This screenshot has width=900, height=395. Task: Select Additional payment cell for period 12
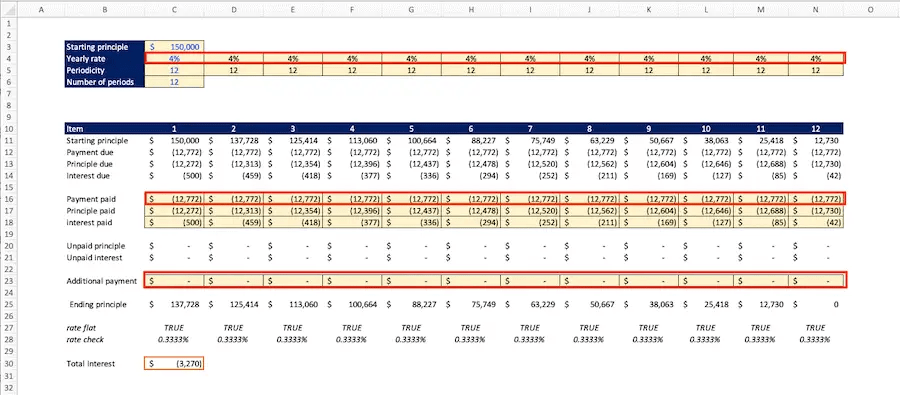(x=816, y=281)
